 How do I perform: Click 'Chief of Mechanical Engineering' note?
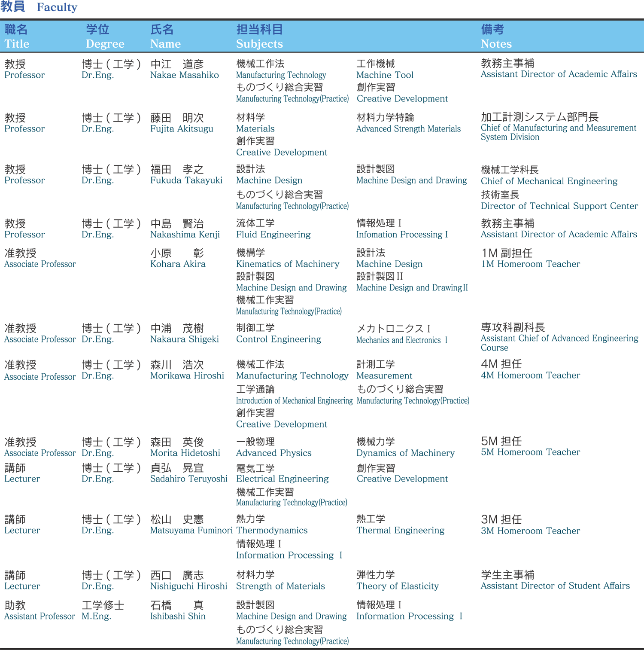coord(549,181)
